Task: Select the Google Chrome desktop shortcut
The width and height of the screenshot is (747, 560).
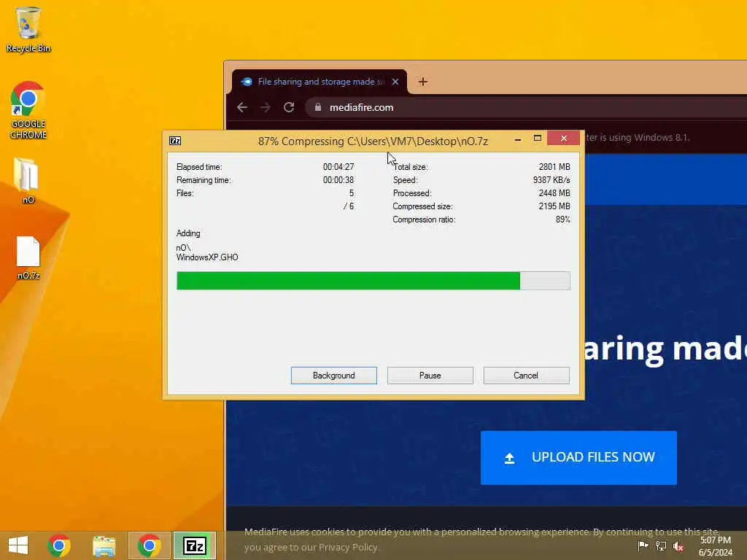Action: tap(28, 111)
